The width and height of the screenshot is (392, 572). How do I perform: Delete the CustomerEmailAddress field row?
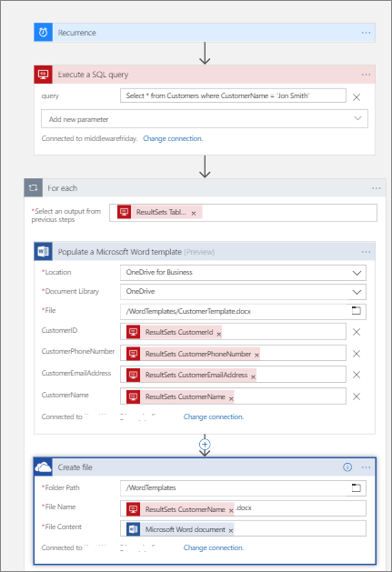(x=357, y=375)
